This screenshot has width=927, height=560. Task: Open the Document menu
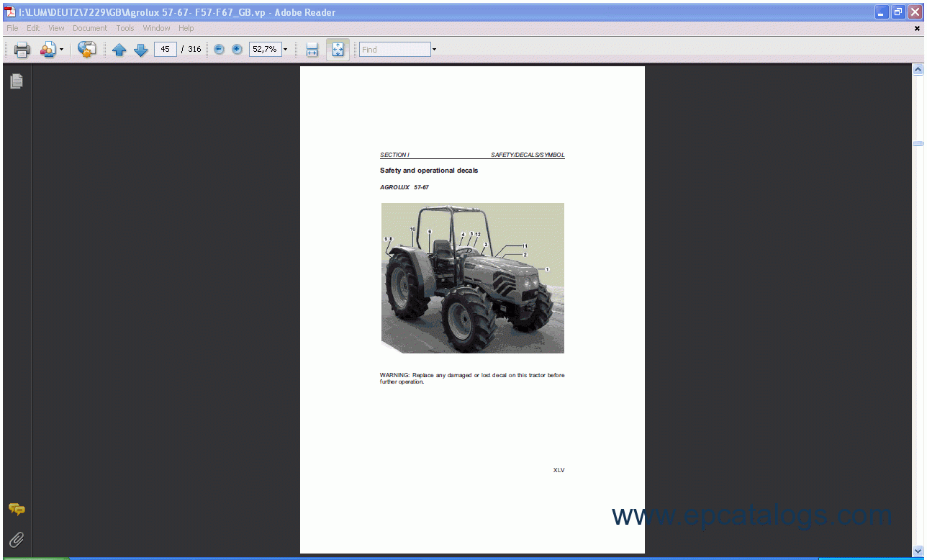tap(90, 28)
